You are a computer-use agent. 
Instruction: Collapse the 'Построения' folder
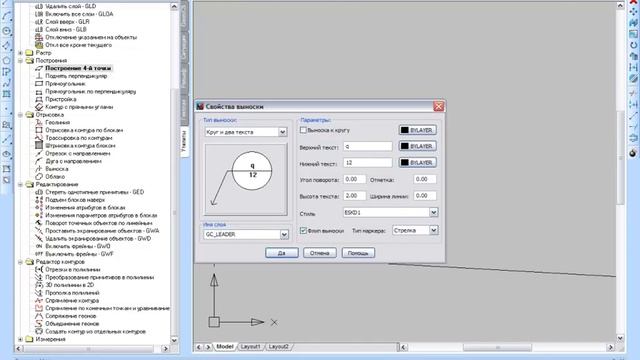point(20,61)
